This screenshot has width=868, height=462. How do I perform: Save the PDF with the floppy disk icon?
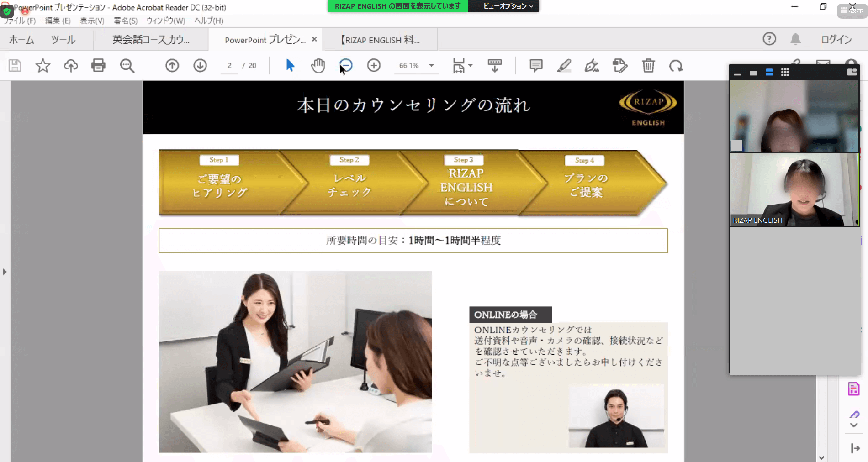15,66
